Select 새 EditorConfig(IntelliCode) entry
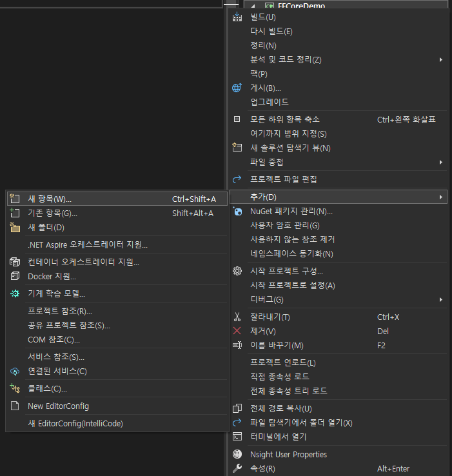The width and height of the screenshot is (452, 476). click(x=75, y=423)
